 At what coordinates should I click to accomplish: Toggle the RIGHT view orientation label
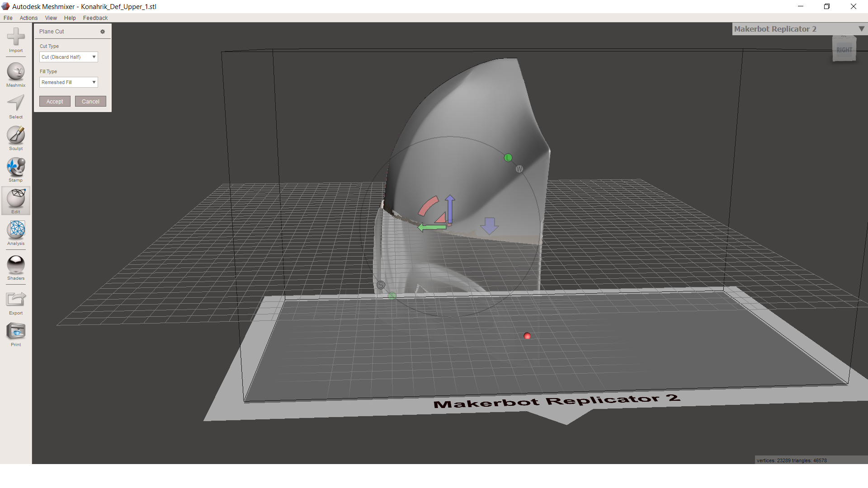(x=845, y=50)
